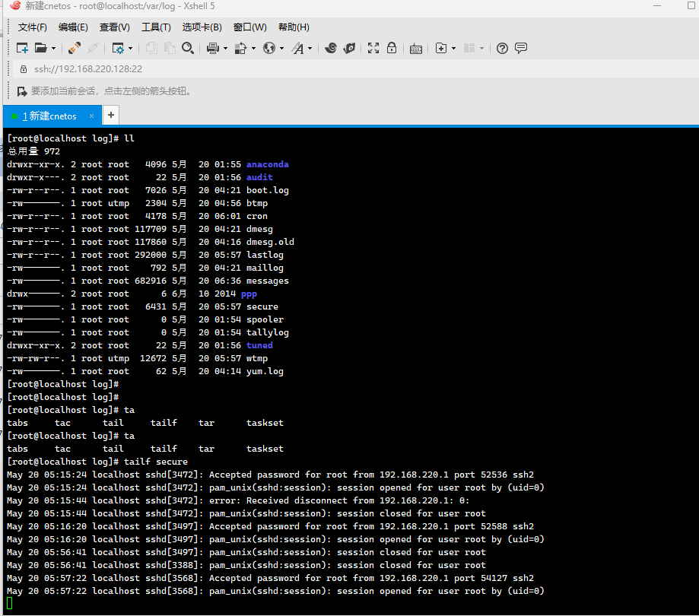This screenshot has height=616, width=699.
Task: Maximize the Xshell window
Action: coord(691,6)
